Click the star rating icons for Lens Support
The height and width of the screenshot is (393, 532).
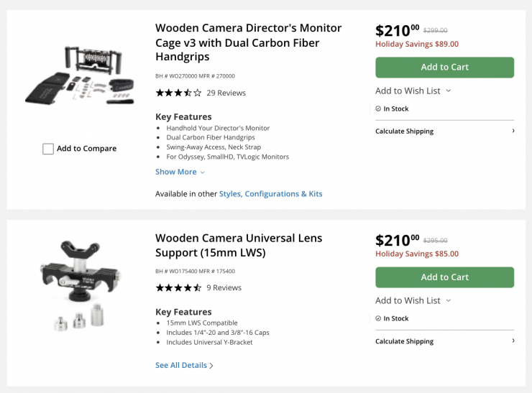click(178, 288)
